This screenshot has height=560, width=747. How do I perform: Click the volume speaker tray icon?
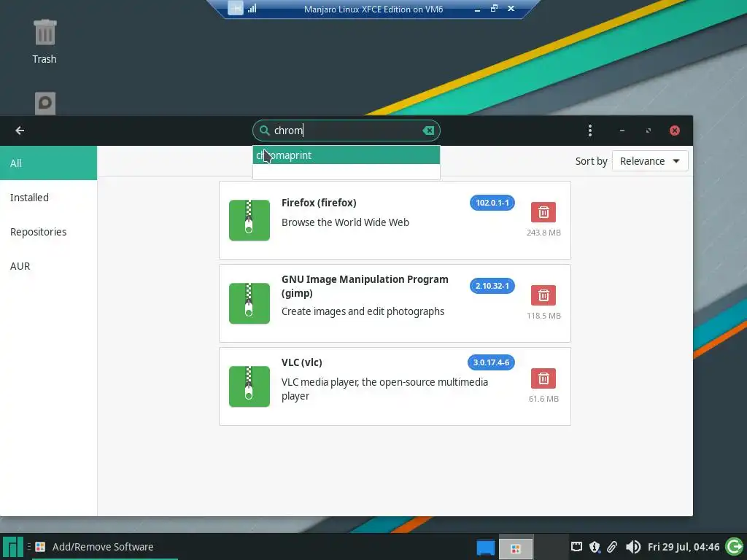(632, 547)
